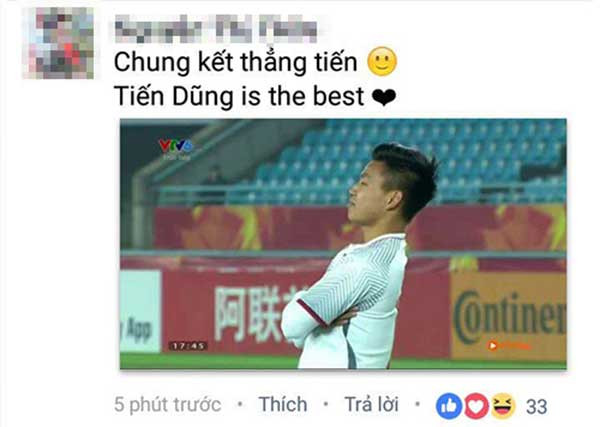Click the VTV6 logo in the image

tap(176, 148)
